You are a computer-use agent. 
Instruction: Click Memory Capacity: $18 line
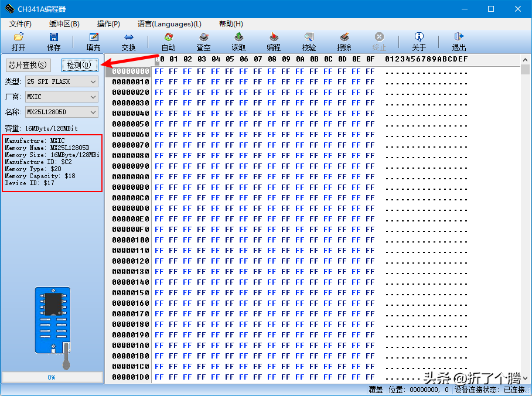click(x=40, y=176)
